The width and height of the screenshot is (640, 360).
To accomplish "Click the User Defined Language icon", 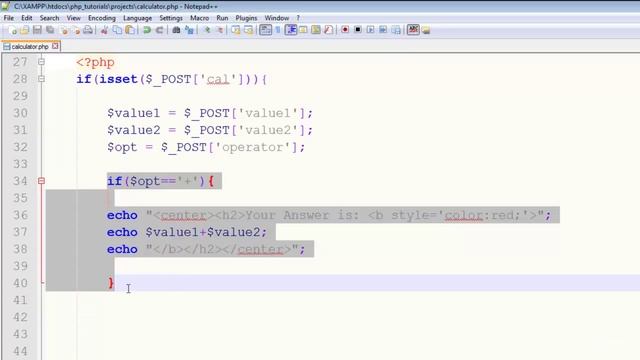I will pyautogui.click(x=303, y=30).
